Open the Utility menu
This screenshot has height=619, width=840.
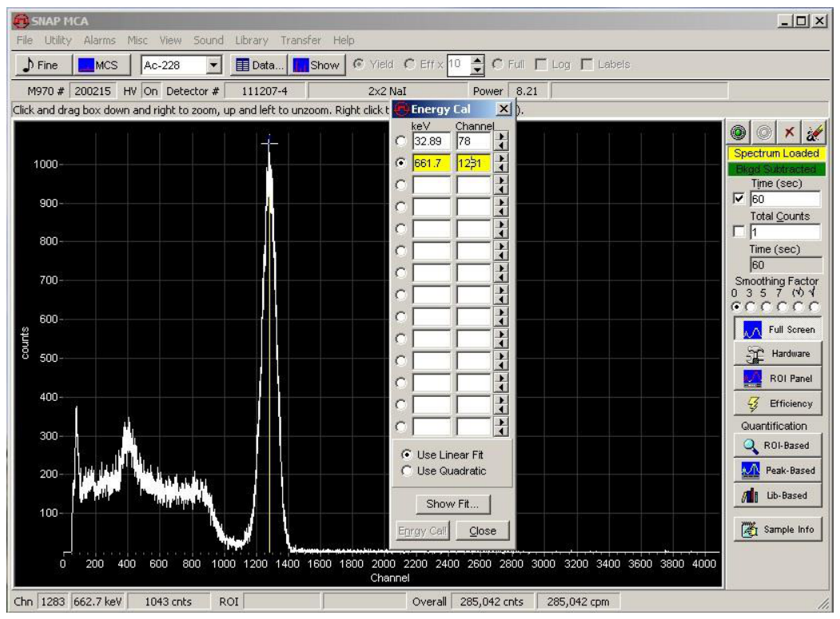(x=58, y=40)
